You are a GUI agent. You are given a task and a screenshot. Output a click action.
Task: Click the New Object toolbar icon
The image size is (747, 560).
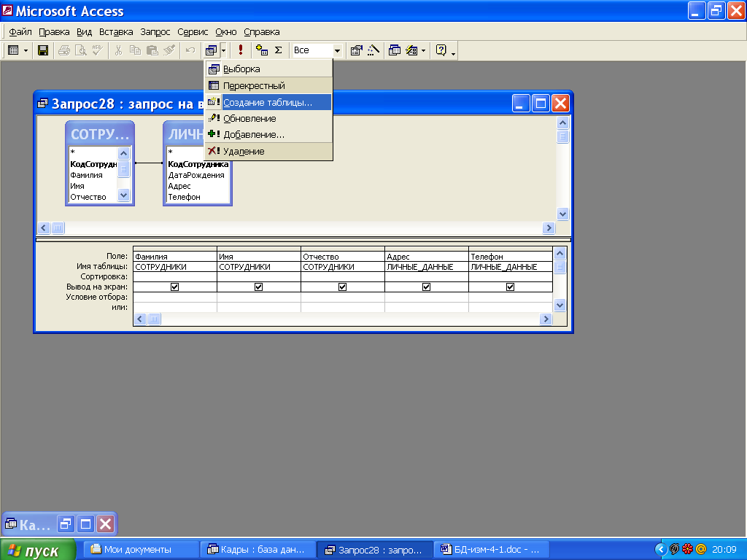(411, 50)
